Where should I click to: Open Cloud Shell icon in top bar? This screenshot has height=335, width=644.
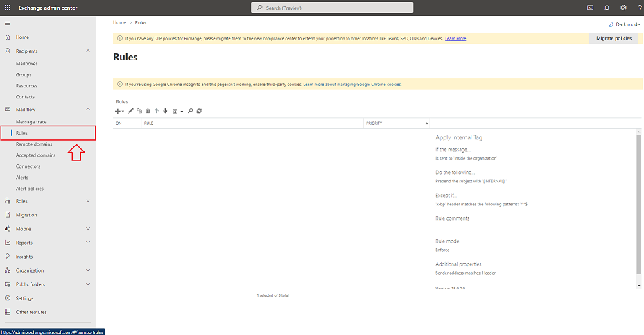[591, 8]
